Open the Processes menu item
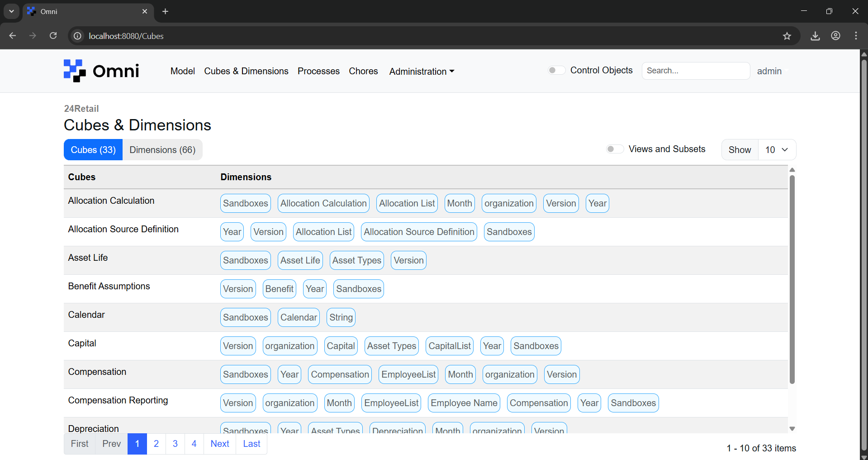 click(318, 71)
